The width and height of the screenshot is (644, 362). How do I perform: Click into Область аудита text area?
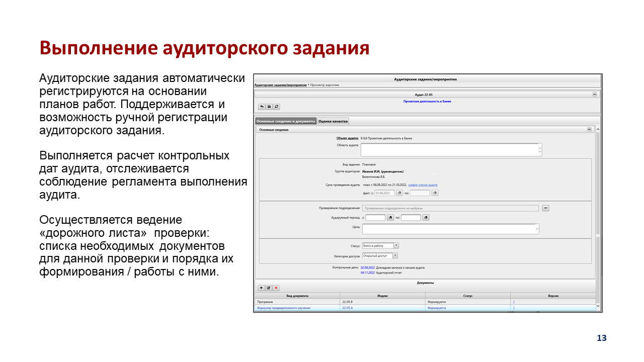[x=451, y=149]
